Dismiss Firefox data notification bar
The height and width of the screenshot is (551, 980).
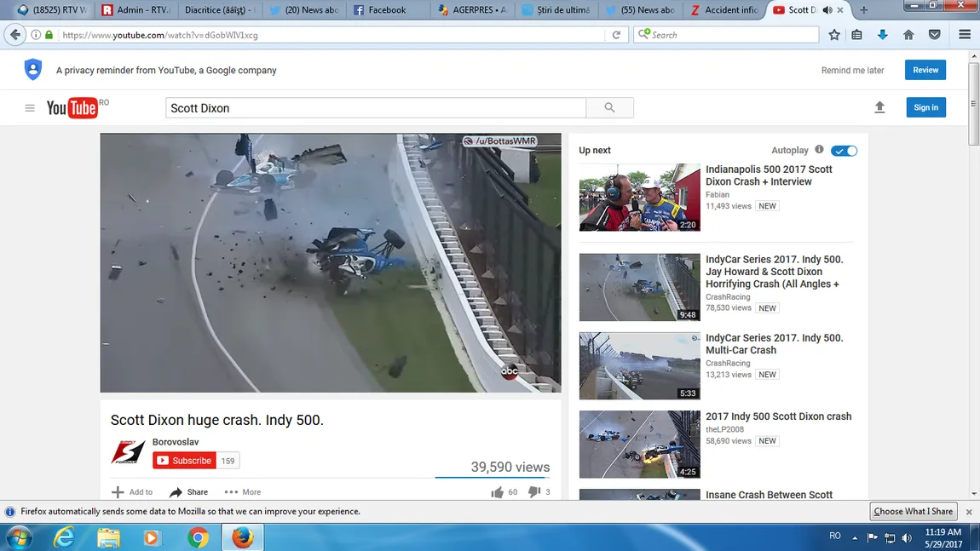[969, 512]
